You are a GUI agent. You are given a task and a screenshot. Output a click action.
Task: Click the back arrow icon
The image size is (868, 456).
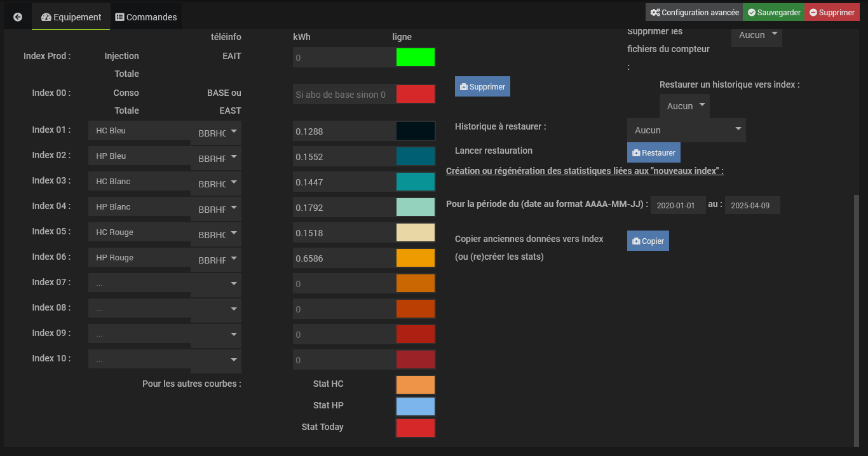coord(18,17)
